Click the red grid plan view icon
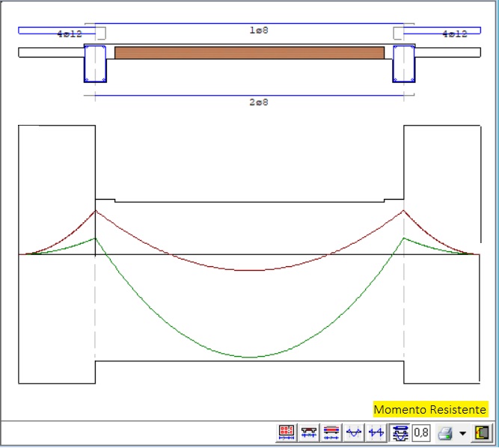The height and width of the screenshot is (448, 499). (x=287, y=433)
